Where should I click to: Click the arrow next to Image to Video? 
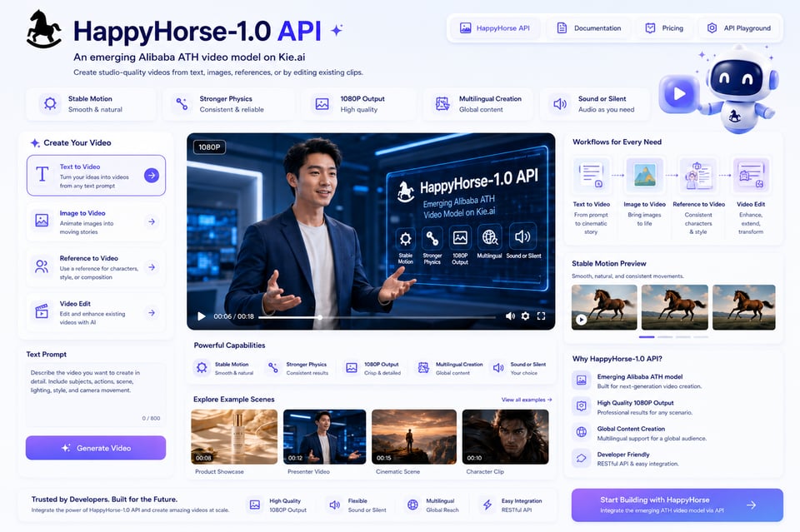pyautogui.click(x=152, y=221)
